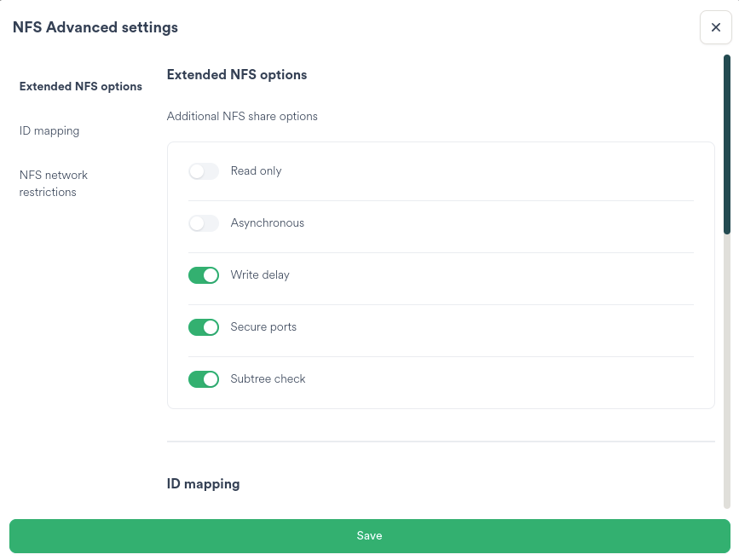This screenshot has width=739, height=560.
Task: Click the Secure ports label text
Action: click(264, 326)
